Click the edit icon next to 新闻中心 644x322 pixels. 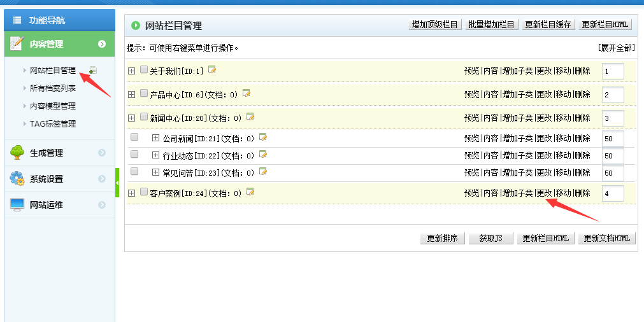tap(250, 117)
